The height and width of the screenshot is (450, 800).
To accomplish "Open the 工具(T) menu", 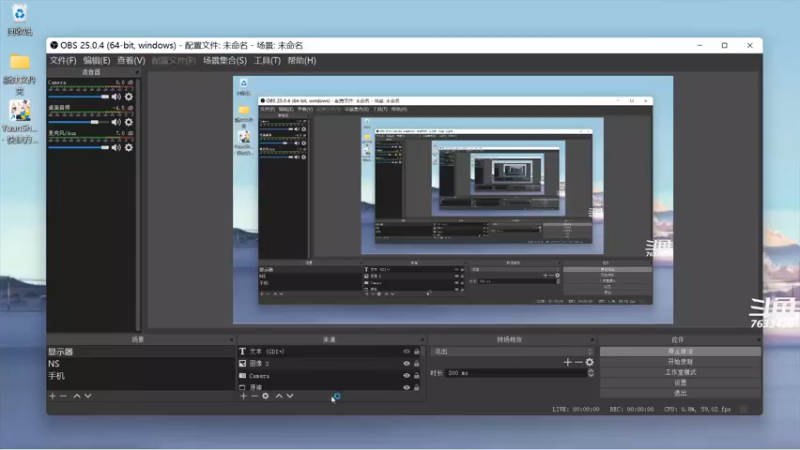I will click(267, 60).
